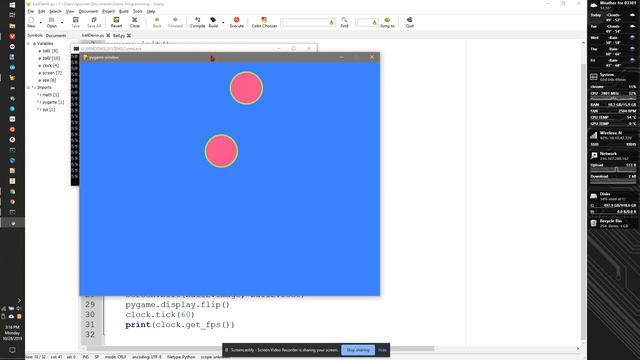Click the pygame.display.flip() code line
This screenshot has height=360, width=640.
pyautogui.click(x=178, y=304)
